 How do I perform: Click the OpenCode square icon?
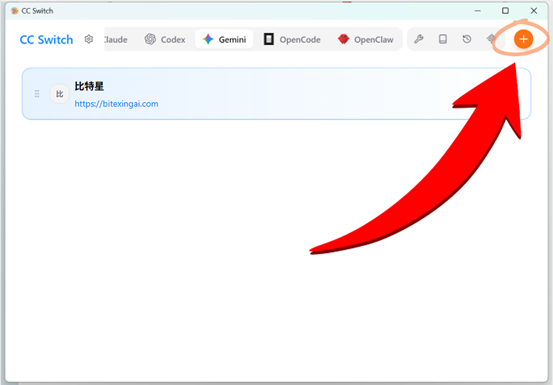click(x=269, y=39)
